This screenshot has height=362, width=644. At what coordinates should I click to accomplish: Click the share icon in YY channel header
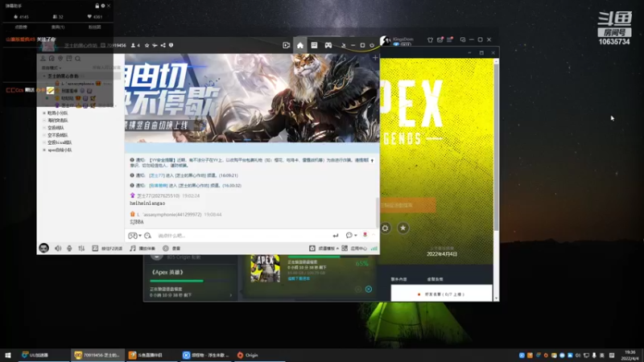pos(163,45)
